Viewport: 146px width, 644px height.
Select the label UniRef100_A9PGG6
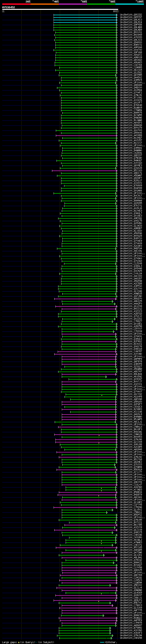(131, 47)
